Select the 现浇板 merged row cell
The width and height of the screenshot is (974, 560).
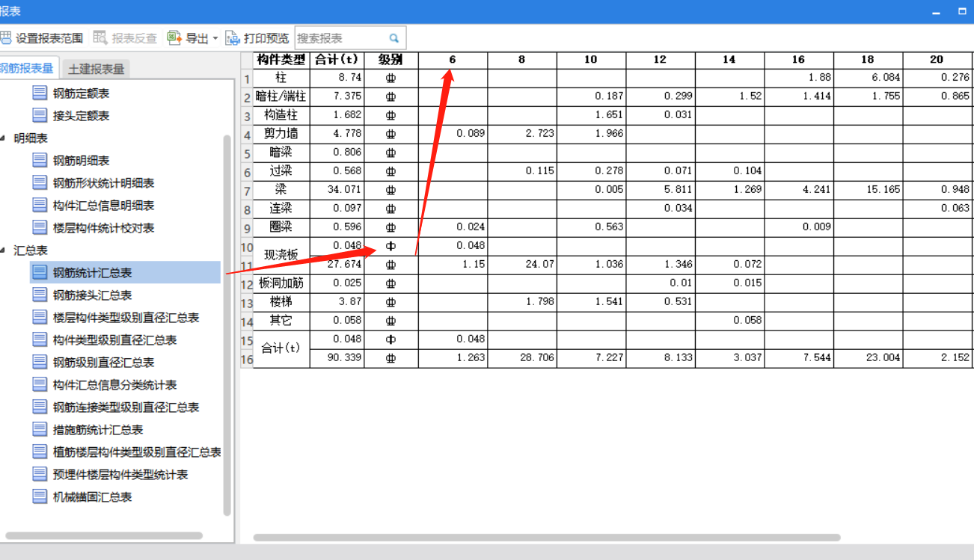pos(281,255)
